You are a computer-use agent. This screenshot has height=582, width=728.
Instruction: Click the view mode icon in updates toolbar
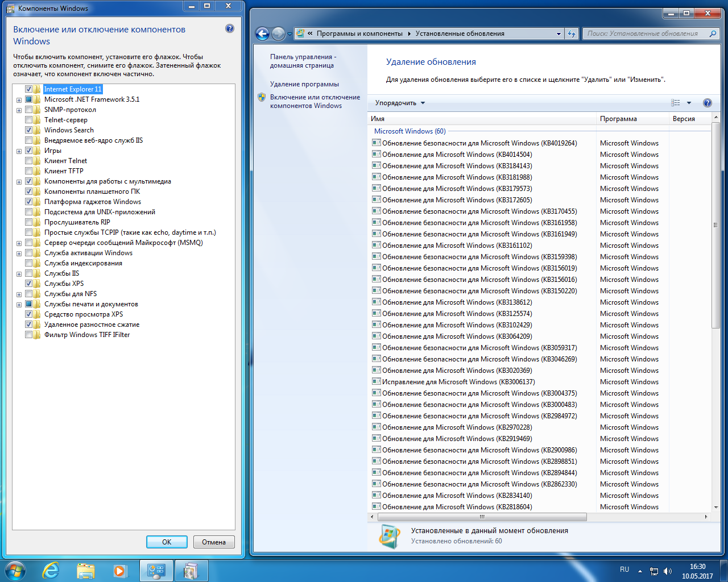pyautogui.click(x=676, y=103)
